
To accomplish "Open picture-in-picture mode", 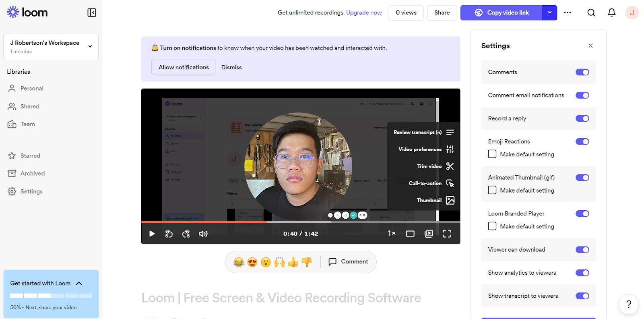I will (429, 234).
